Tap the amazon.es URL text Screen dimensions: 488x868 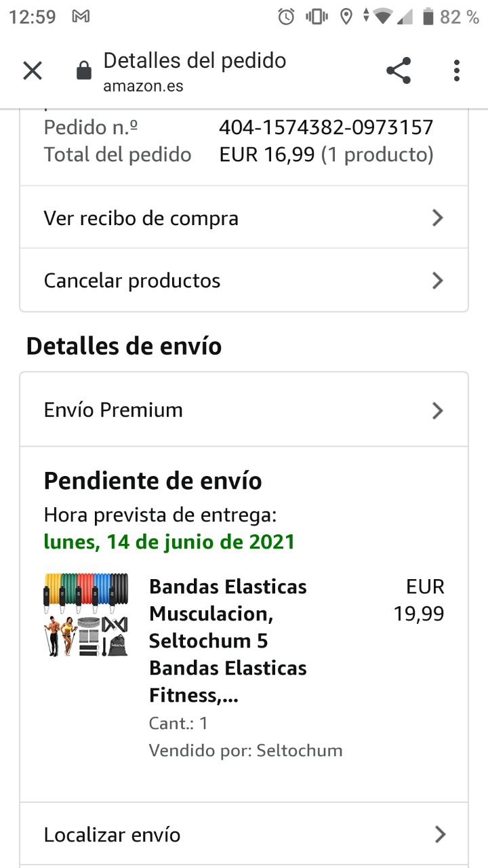[143, 86]
